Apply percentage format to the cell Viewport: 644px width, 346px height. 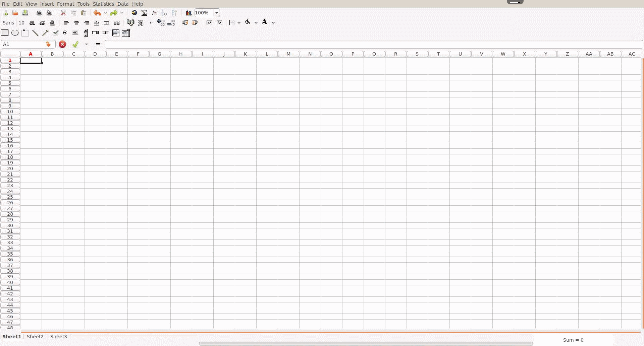[141, 23]
